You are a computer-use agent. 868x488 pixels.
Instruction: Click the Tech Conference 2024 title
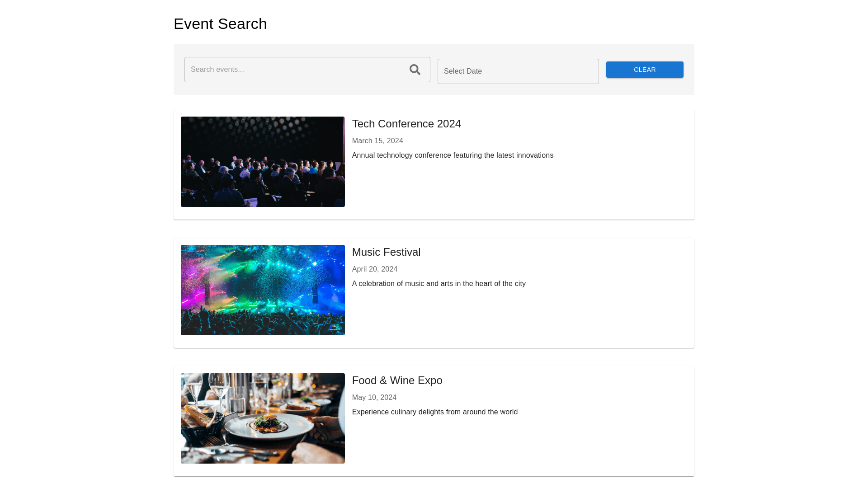point(406,124)
